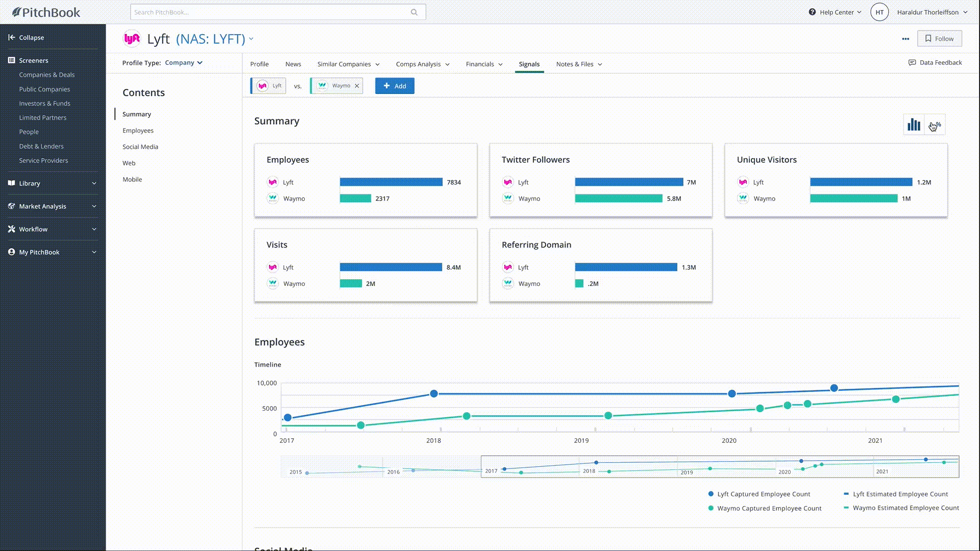Open the three-dot more options menu
The height and width of the screenshot is (551, 980).
pos(905,39)
